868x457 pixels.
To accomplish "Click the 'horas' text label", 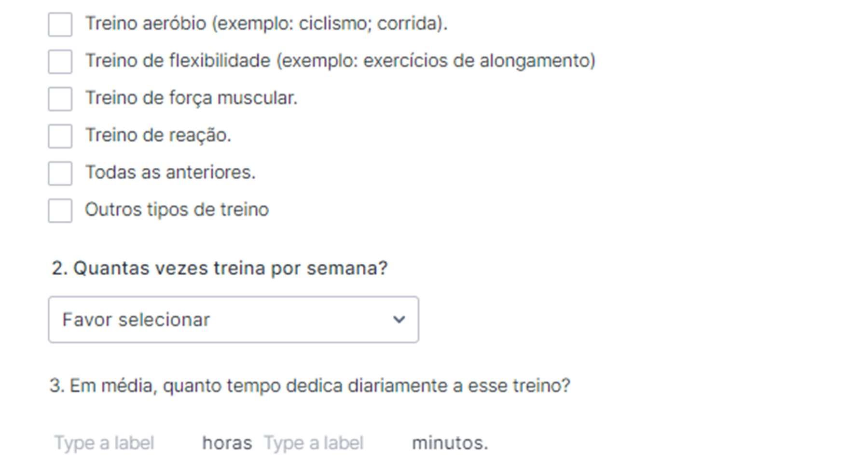I will (x=227, y=443).
